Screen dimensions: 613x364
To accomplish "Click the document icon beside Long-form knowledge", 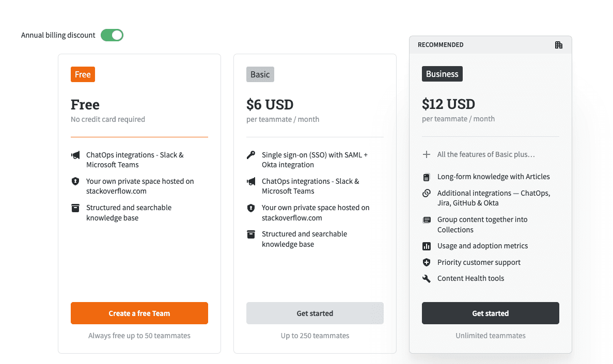I will 427,177.
